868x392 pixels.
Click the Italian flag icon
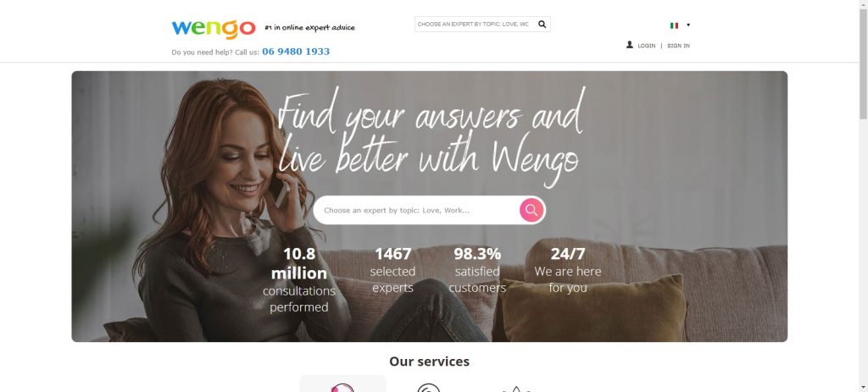click(x=674, y=25)
